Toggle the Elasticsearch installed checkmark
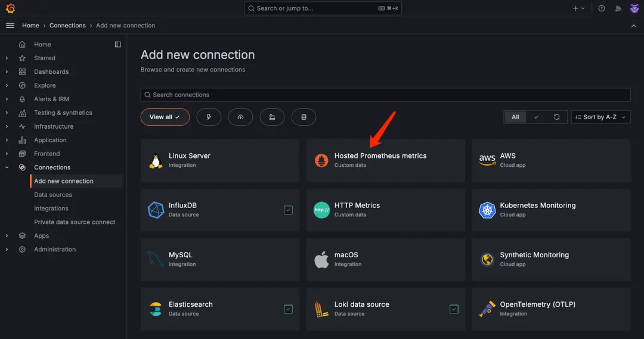Image resolution: width=644 pixels, height=339 pixels. 289,309
